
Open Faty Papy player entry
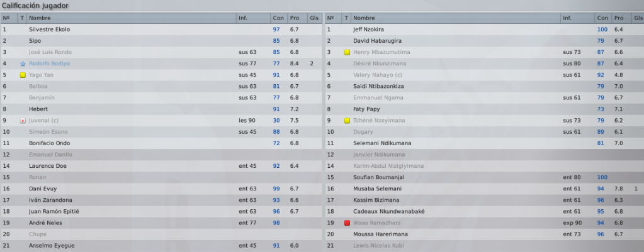366,109
